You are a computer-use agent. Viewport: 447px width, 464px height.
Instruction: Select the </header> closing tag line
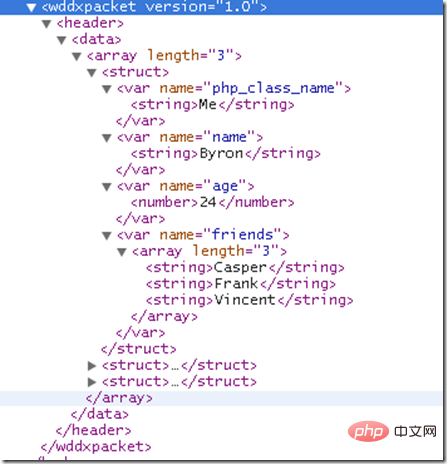coord(93,431)
